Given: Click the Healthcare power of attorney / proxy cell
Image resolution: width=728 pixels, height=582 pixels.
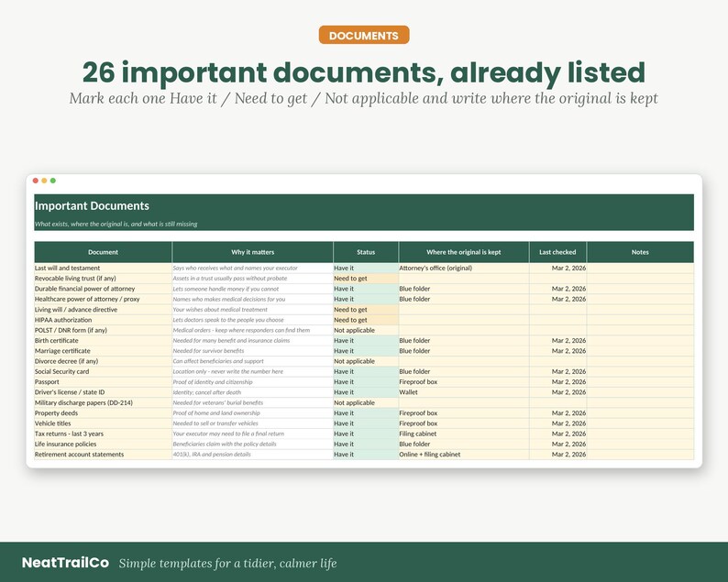Looking at the screenshot, I should pos(103,300).
